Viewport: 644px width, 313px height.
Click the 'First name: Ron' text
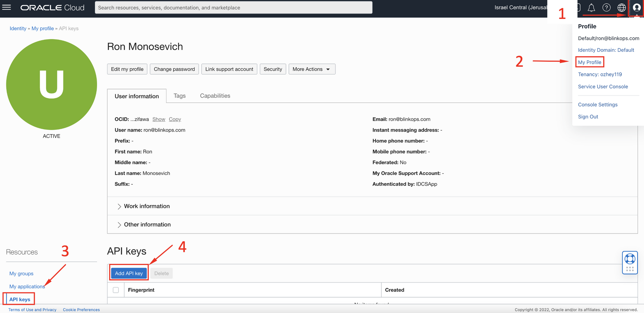(x=133, y=152)
